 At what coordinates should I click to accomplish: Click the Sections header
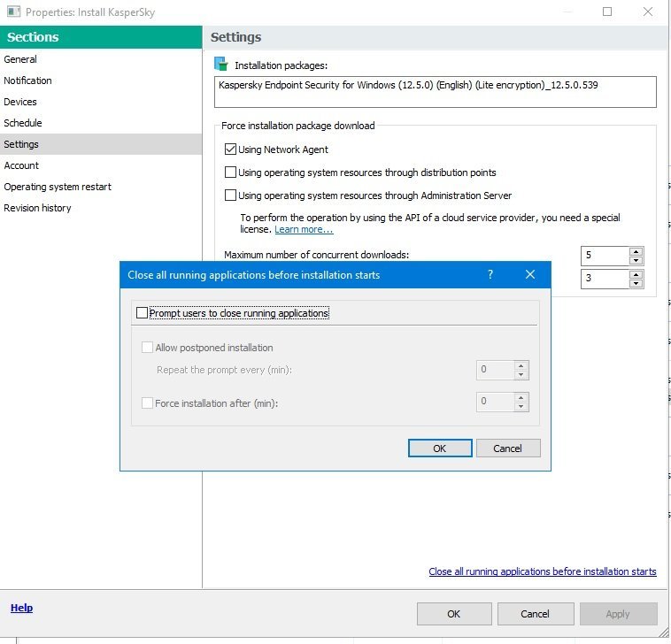[101, 37]
